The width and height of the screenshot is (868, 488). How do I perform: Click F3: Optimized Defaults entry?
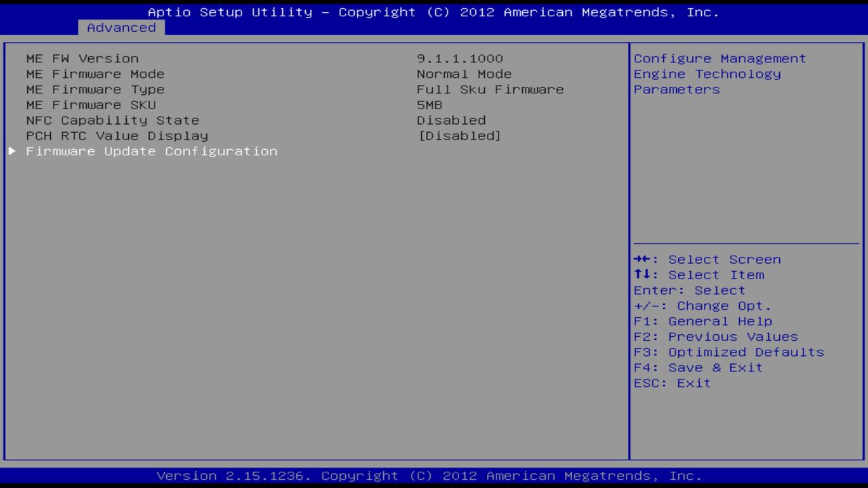pos(728,352)
